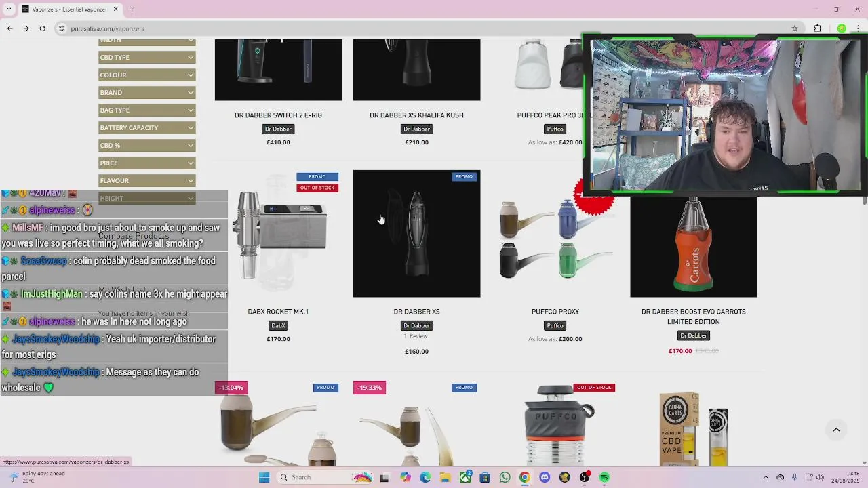Click DabX brand tag under Rocket MK.1

(x=278, y=325)
